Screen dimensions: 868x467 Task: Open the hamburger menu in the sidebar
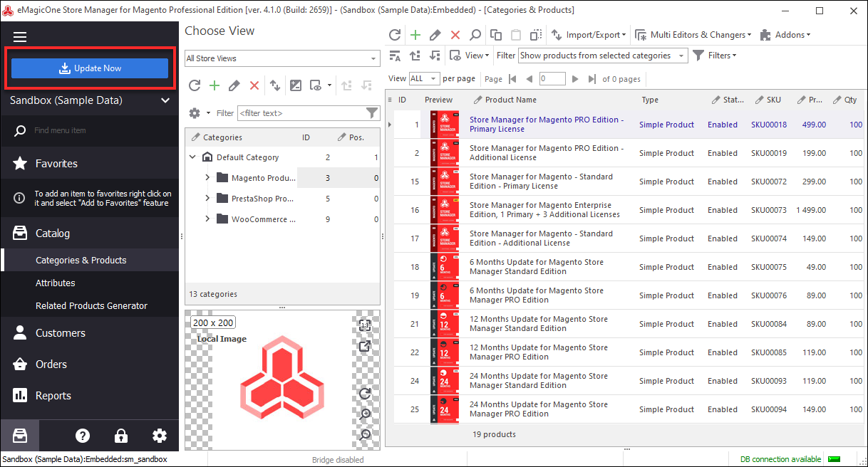(x=20, y=37)
